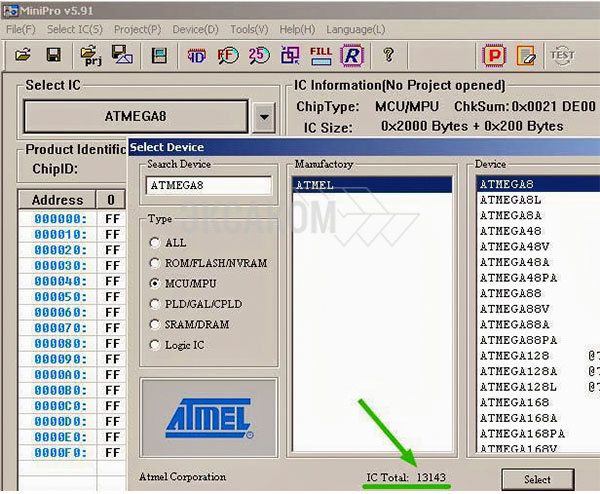600x494 pixels.
Task: Click the FILL buffer toolbar icon
Action: (x=320, y=55)
